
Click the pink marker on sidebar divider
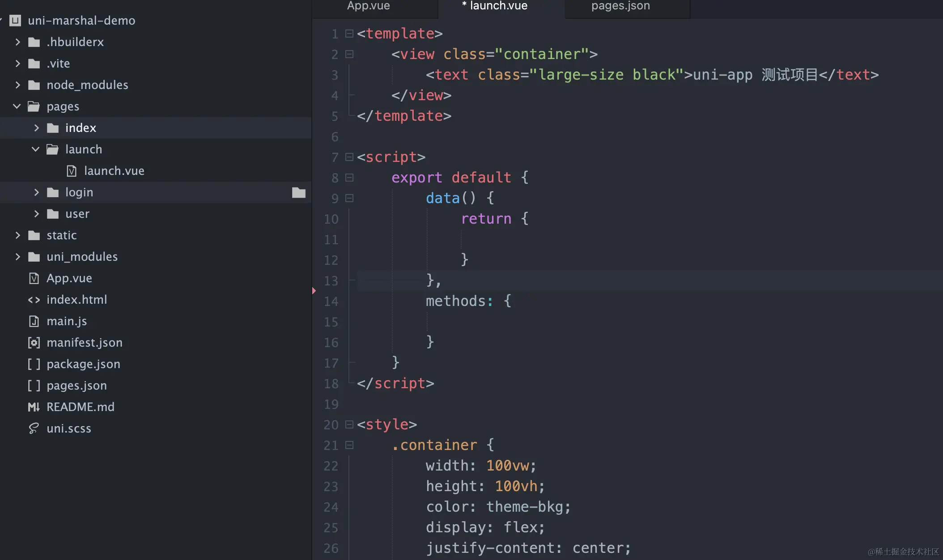314,291
